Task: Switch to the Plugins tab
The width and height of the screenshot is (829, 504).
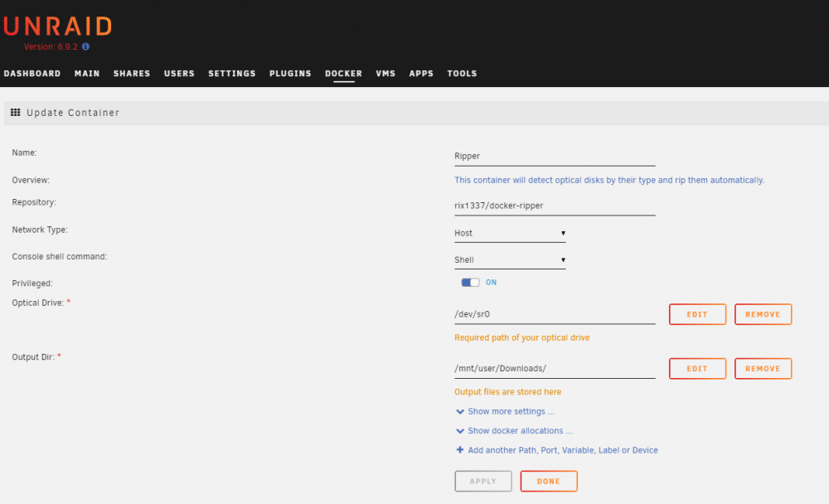Action: (x=290, y=74)
